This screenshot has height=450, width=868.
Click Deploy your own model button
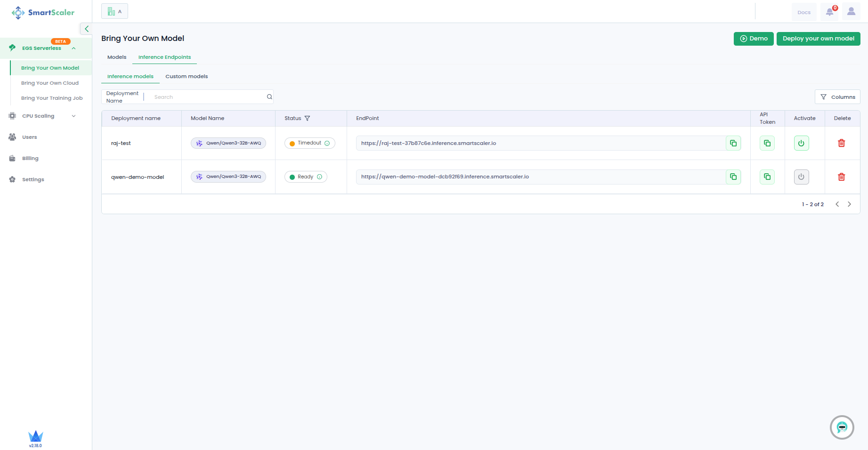tap(818, 39)
